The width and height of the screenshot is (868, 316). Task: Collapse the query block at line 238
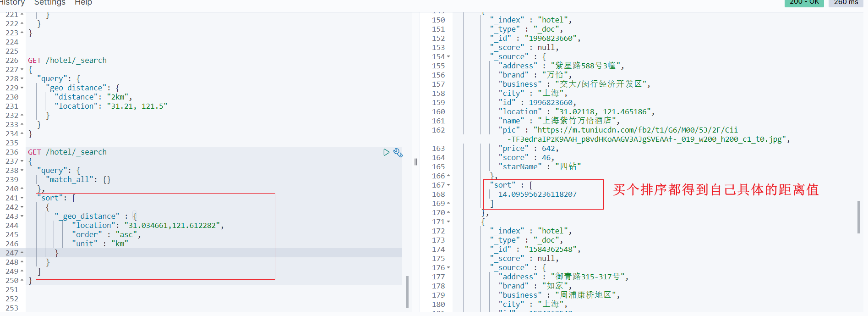[x=22, y=170]
